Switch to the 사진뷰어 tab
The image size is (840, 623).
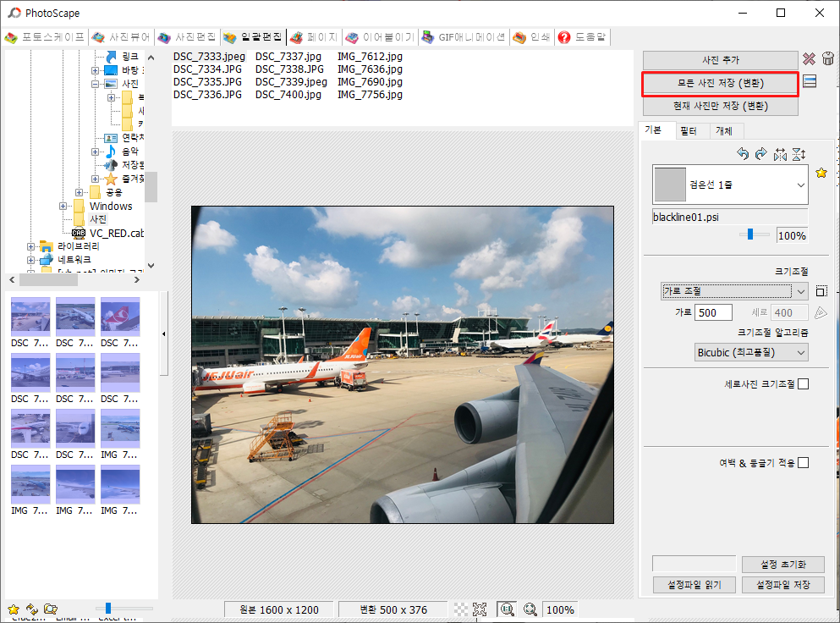pyautogui.click(x=121, y=37)
